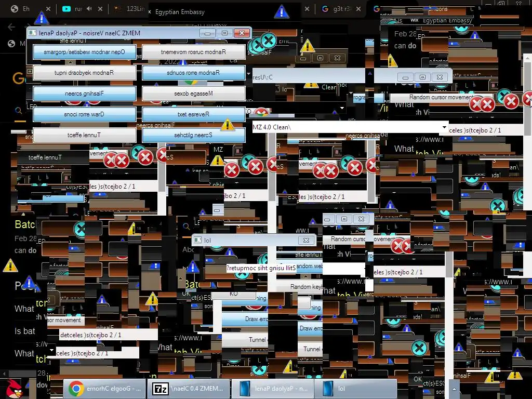This screenshot has height=399, width=532.
Task: Click the Chrome icon in the taskbar
Action: (x=76, y=389)
